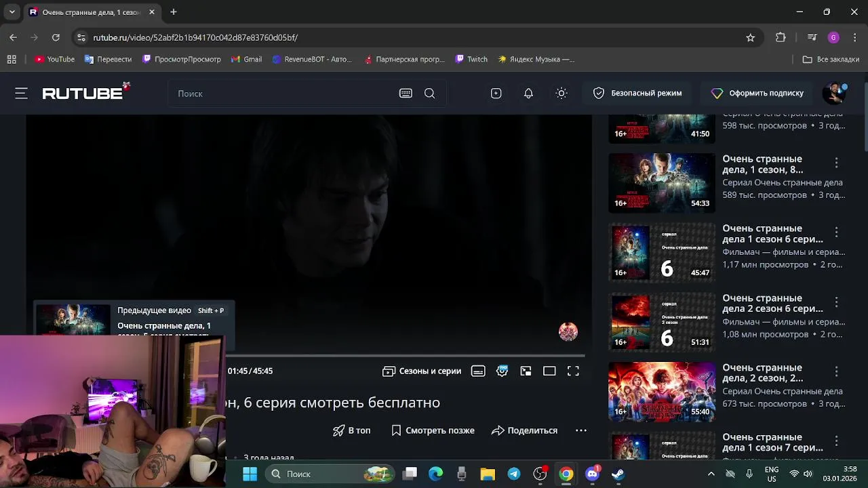
Task: Open Chrome extensions puzzle icon
Action: coord(781,37)
